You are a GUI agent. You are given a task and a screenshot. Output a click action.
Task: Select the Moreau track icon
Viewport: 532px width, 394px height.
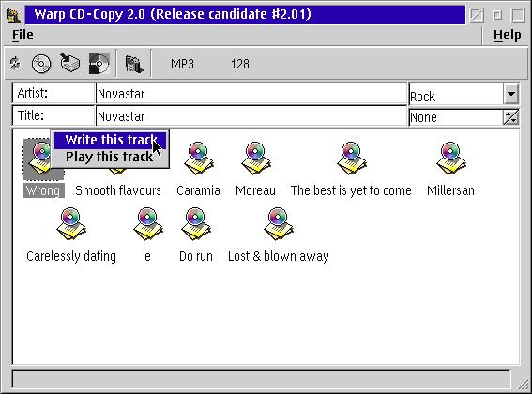point(255,159)
